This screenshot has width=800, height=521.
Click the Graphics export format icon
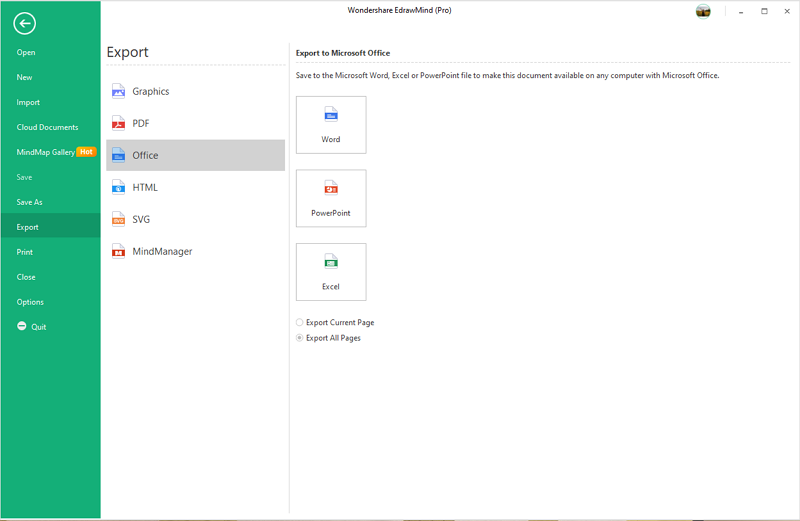118,91
